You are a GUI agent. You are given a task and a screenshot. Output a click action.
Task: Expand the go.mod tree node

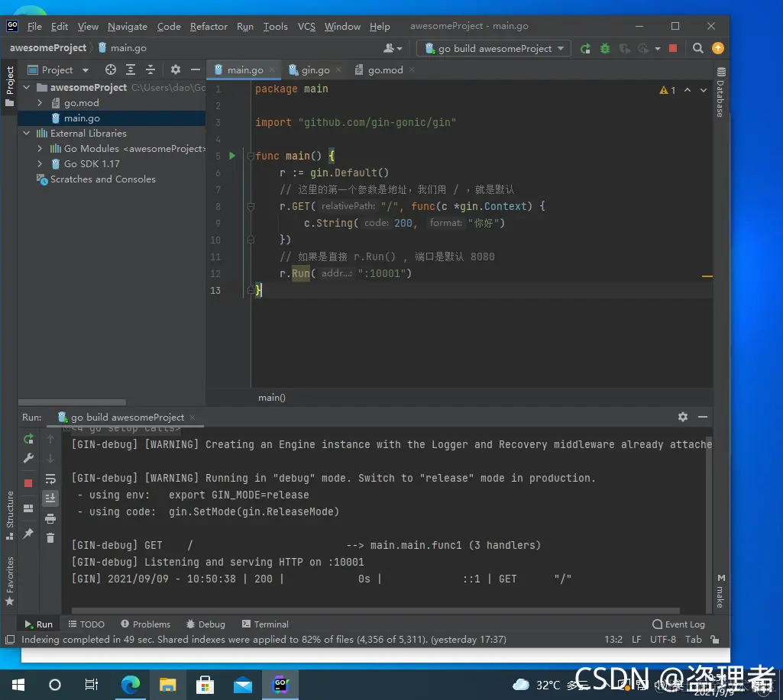[x=40, y=103]
